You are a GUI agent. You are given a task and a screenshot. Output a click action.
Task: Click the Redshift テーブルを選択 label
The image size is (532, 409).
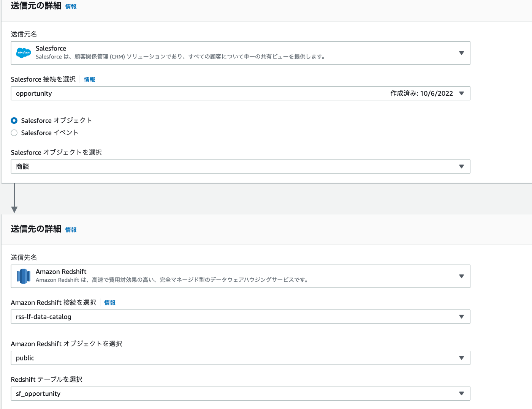click(x=47, y=379)
